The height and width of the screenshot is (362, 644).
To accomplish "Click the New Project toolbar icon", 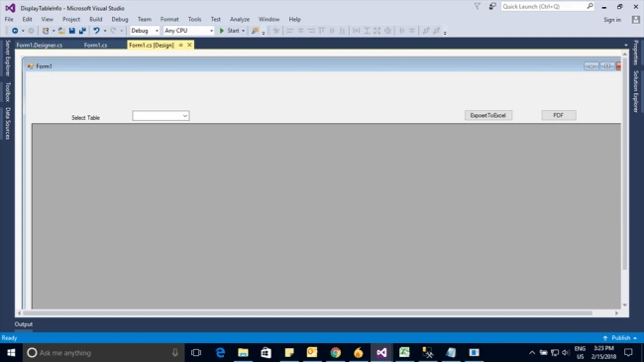I will [46, 31].
